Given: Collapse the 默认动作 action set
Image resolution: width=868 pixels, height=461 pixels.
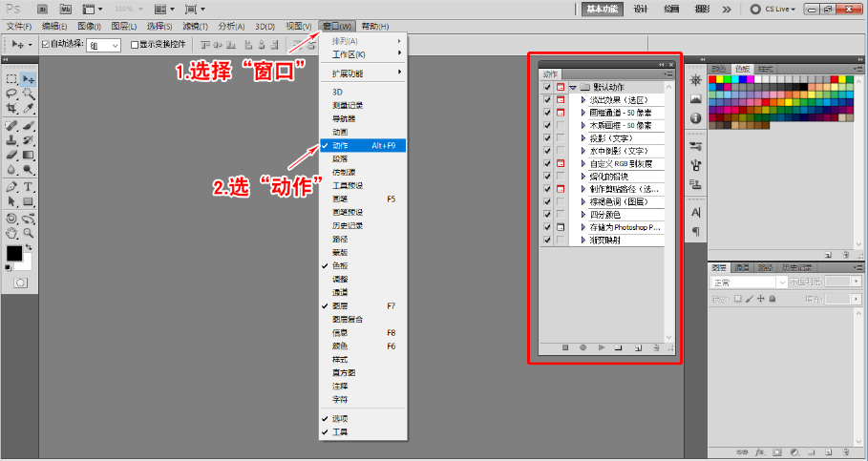Looking at the screenshot, I should [572, 87].
